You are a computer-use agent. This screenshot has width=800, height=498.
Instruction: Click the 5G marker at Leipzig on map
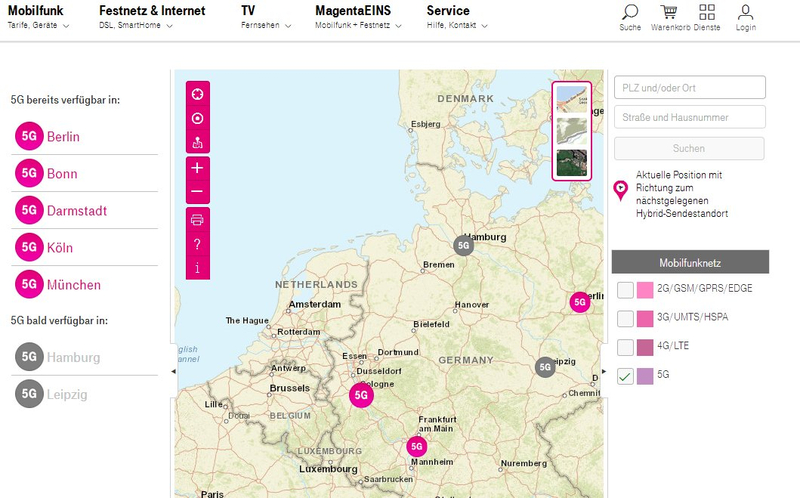coord(545,367)
